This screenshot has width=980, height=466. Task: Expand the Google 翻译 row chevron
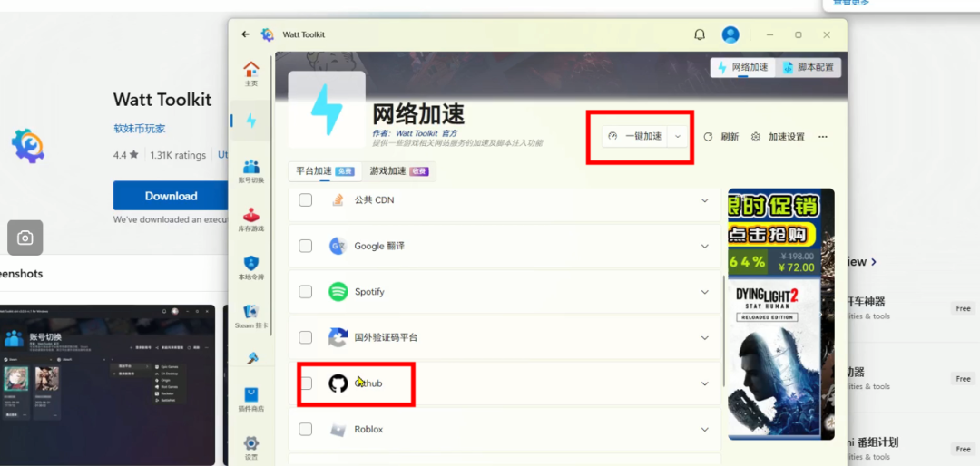point(705,246)
